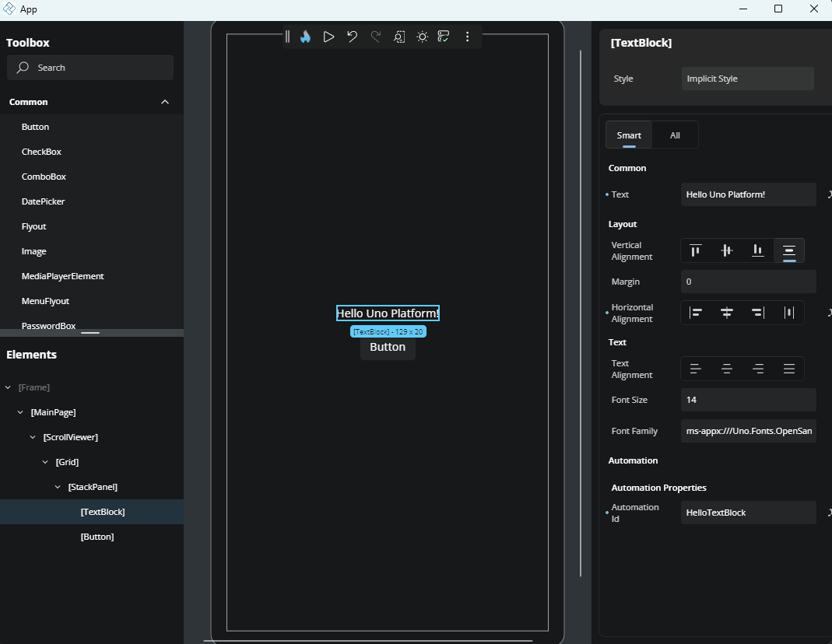Choose stretch vertical alignment option

[789, 250]
